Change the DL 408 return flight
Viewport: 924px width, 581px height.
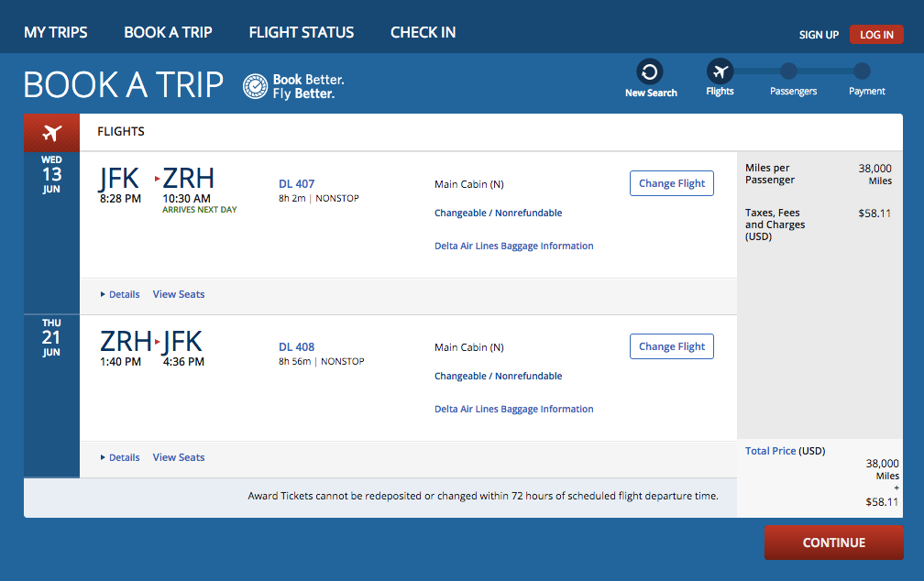click(672, 346)
